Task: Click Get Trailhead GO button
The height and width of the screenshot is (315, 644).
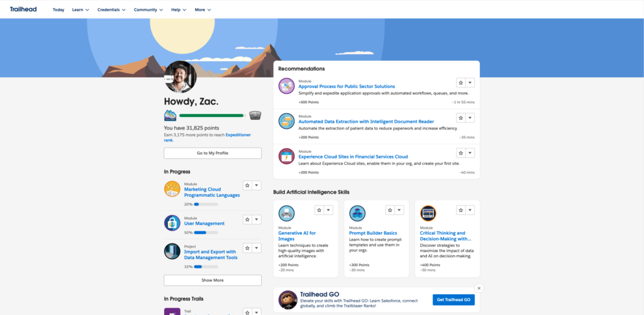Action: click(453, 300)
